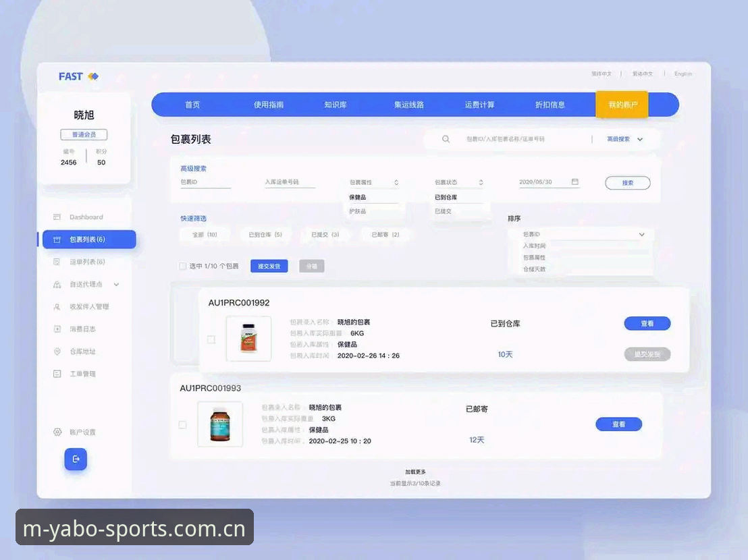Click the 搜索 search button
This screenshot has width=748, height=560.
[628, 183]
